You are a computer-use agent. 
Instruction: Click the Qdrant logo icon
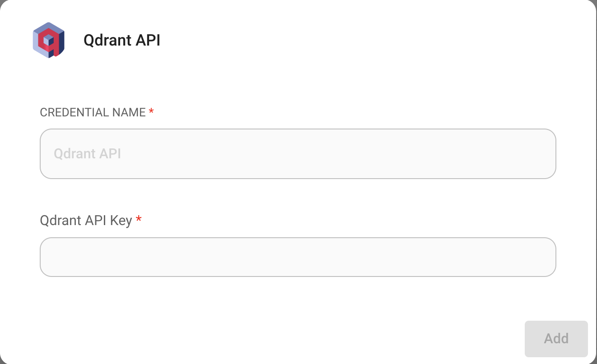coord(49,40)
